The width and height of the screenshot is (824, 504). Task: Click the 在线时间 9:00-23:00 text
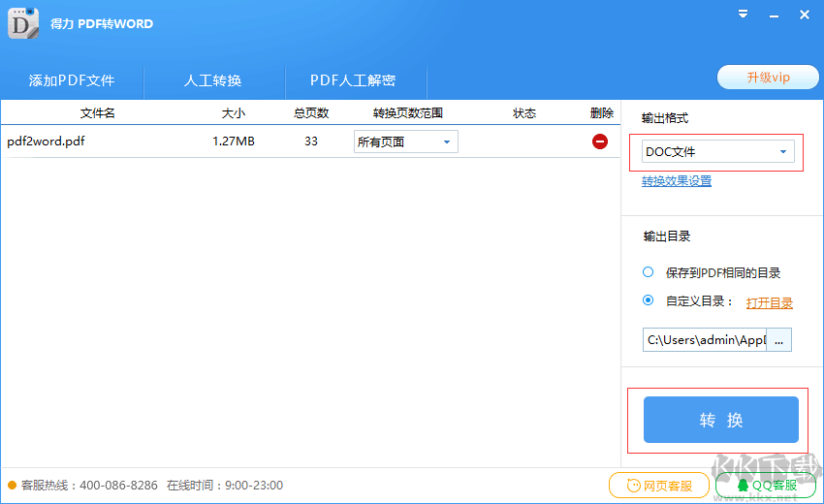click(x=224, y=485)
